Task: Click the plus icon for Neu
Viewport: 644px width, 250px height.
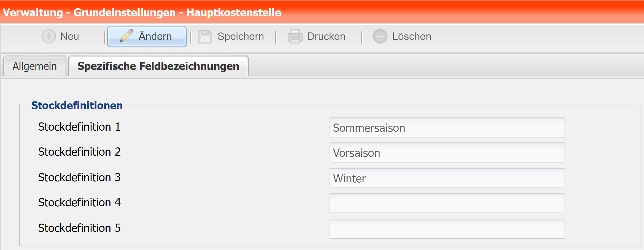Action: 48,37
